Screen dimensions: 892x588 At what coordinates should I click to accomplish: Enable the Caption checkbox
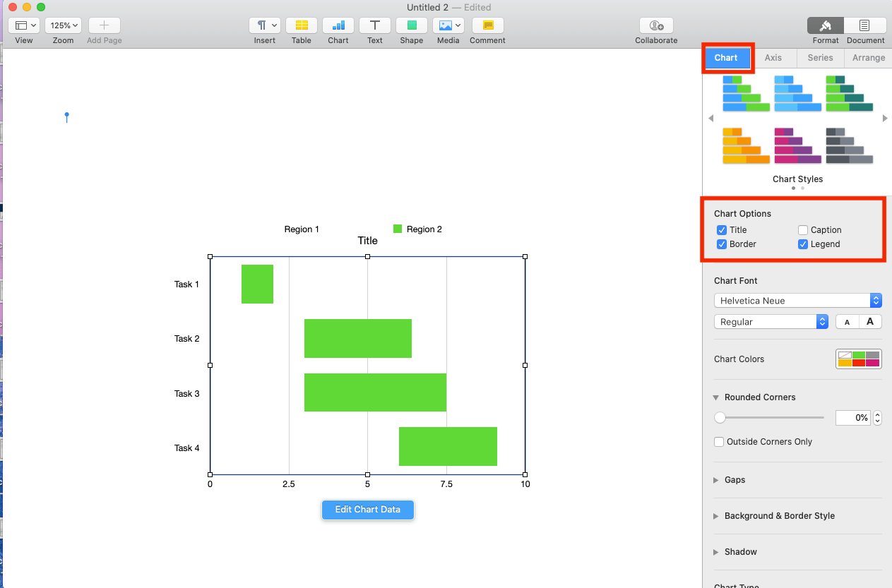pos(802,229)
